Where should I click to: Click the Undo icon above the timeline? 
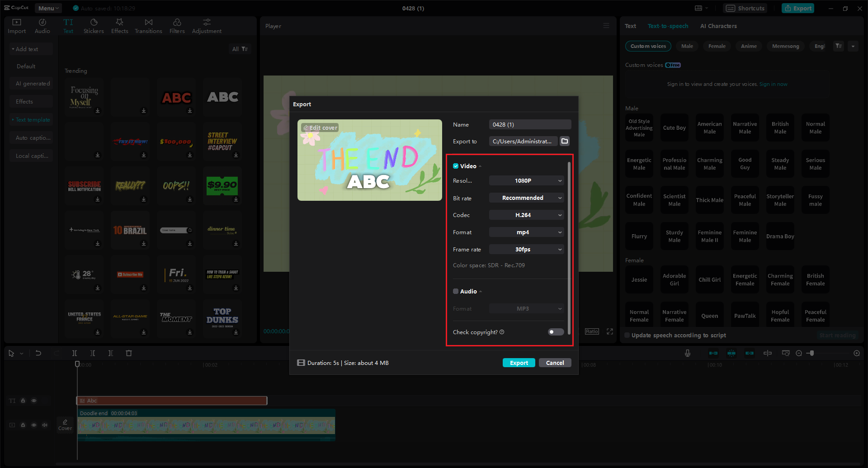click(38, 353)
